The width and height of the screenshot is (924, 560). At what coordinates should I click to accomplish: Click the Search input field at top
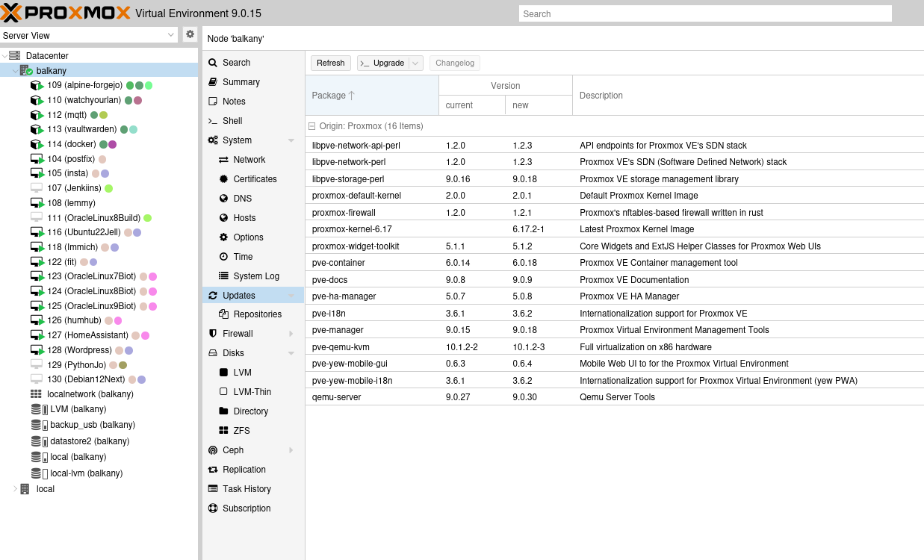pyautogui.click(x=704, y=14)
